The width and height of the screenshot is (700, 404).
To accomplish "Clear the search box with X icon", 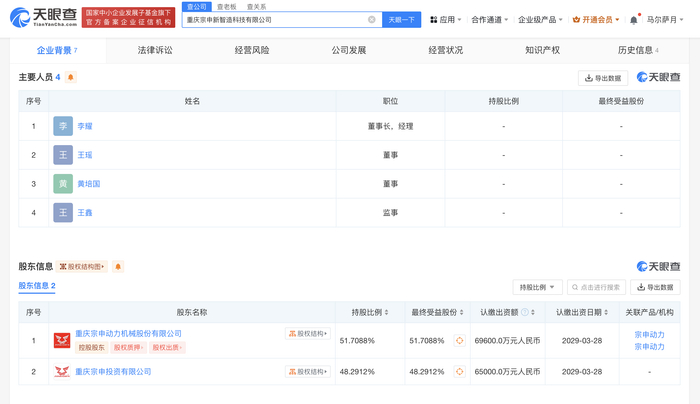I will tap(372, 20).
